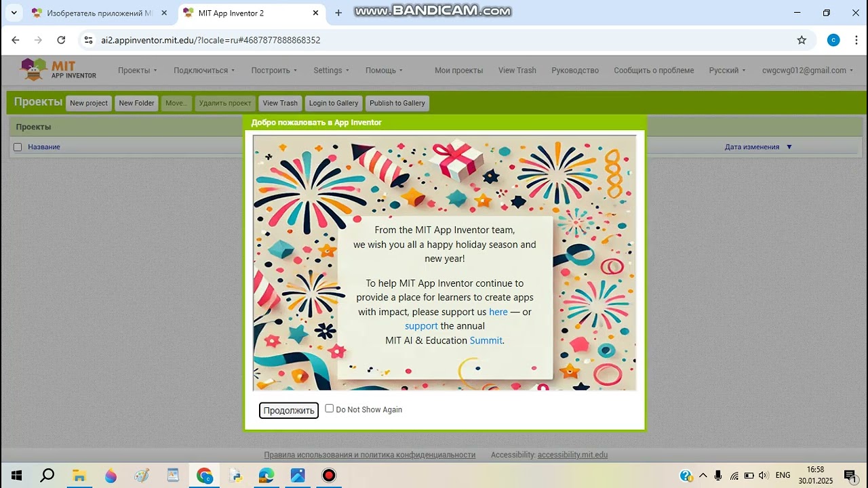The width and height of the screenshot is (868, 488).
Task: Open the Руководство link
Action: pyautogui.click(x=575, y=70)
